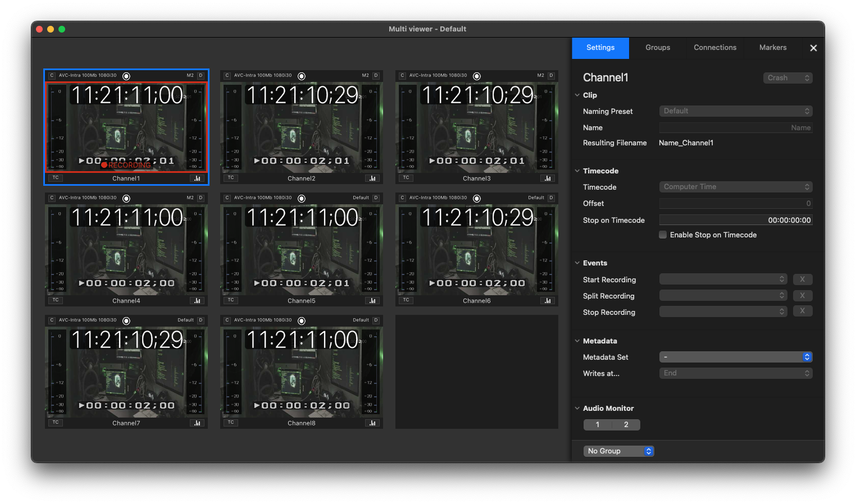Enable Stop on Timecode checkbox
Screen dimensions: 856x504
click(x=663, y=235)
